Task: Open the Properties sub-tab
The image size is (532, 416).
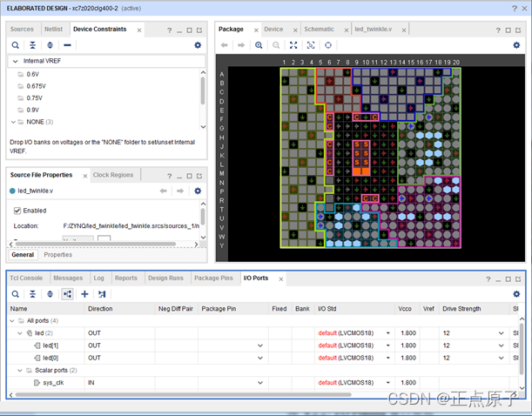Action: 58,255
